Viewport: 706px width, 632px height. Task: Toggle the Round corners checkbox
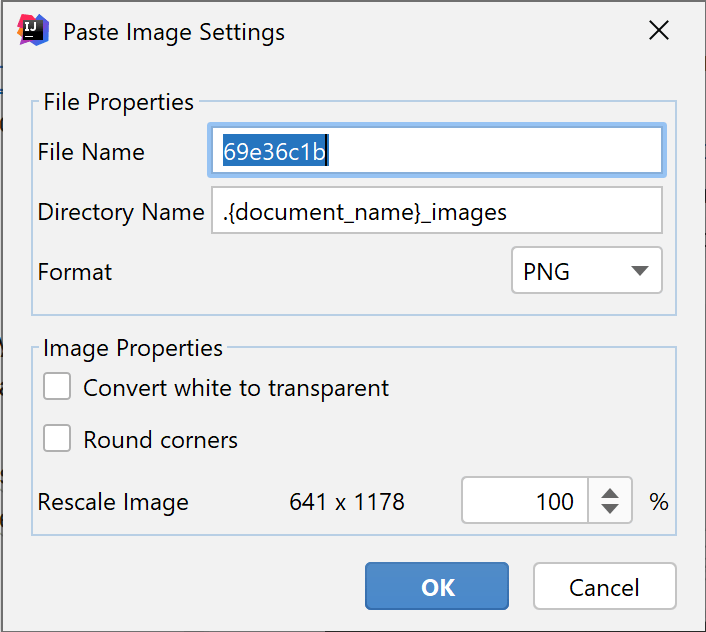pos(57,438)
